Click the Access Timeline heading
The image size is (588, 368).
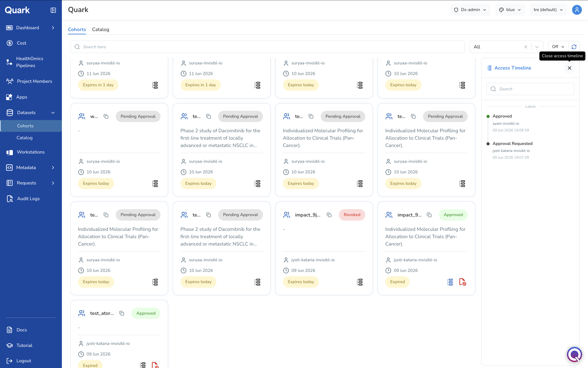tap(513, 68)
